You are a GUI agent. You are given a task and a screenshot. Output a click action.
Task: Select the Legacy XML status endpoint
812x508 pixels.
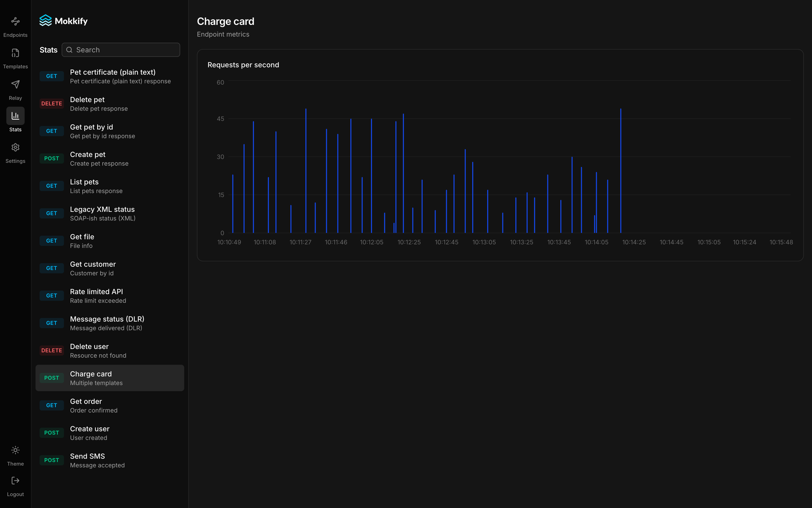(x=110, y=214)
